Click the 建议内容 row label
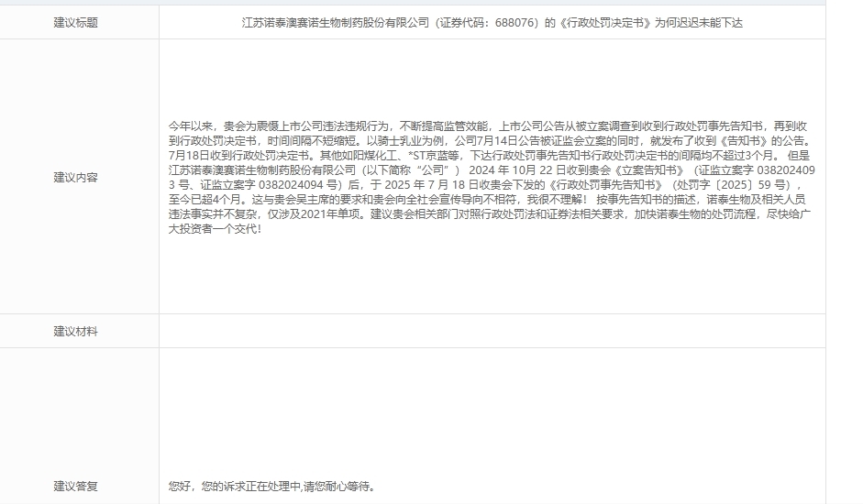The width and height of the screenshot is (863, 504). (75, 177)
